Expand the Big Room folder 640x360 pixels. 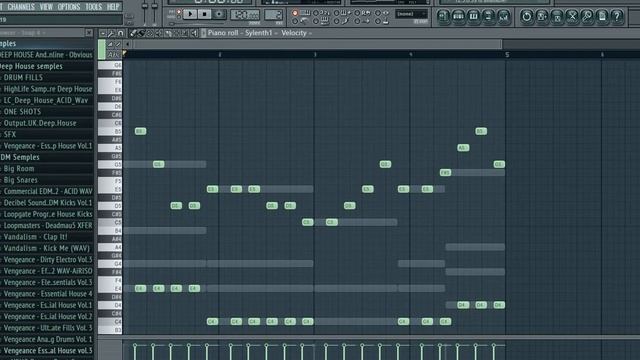tap(19, 169)
